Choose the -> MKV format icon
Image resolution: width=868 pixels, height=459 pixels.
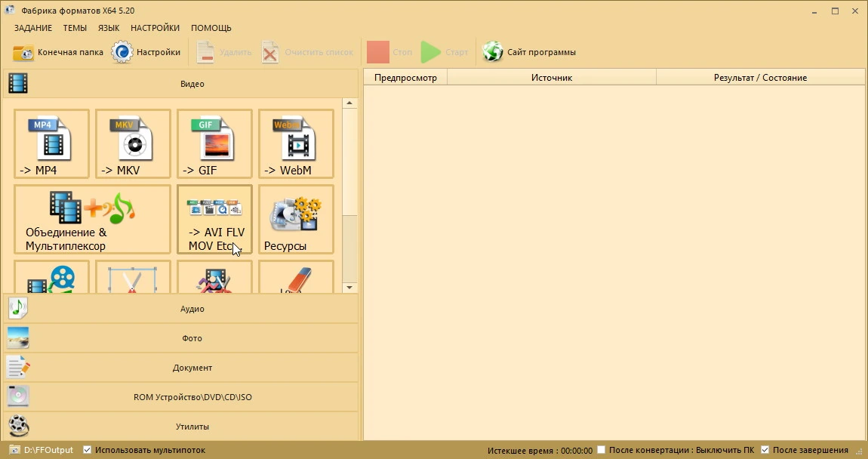point(133,143)
